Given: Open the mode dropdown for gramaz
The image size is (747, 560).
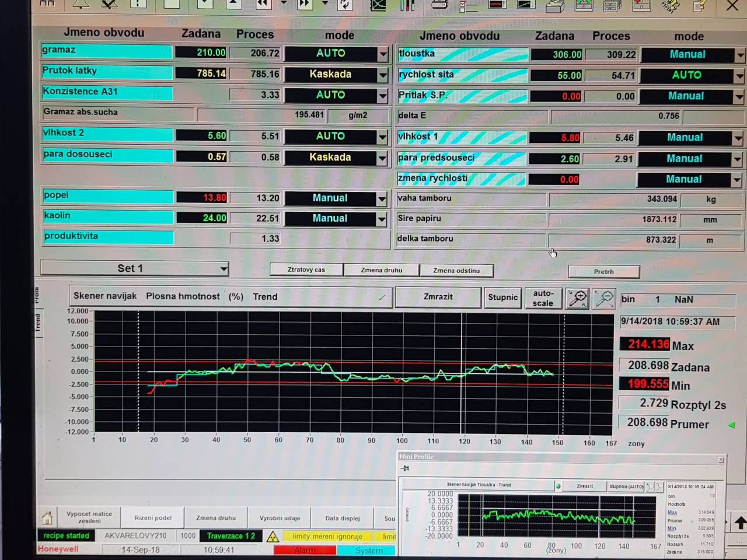Looking at the screenshot, I should click(383, 54).
